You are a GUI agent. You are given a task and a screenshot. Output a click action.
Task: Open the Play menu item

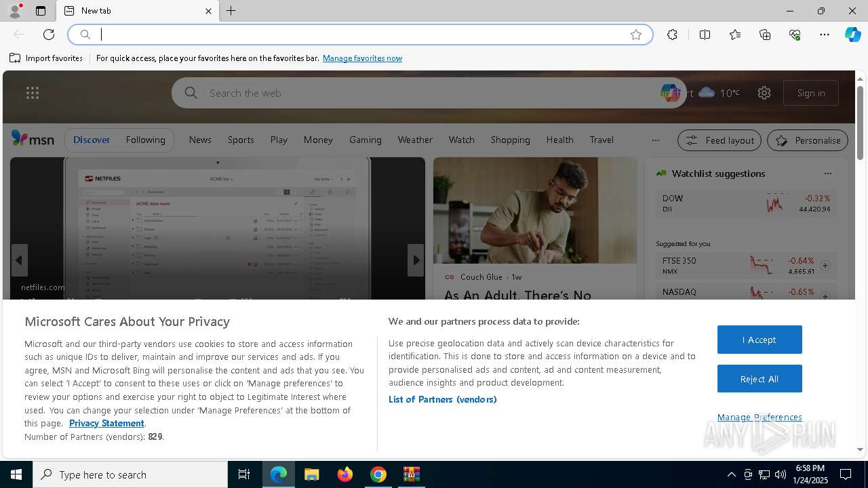(x=279, y=140)
